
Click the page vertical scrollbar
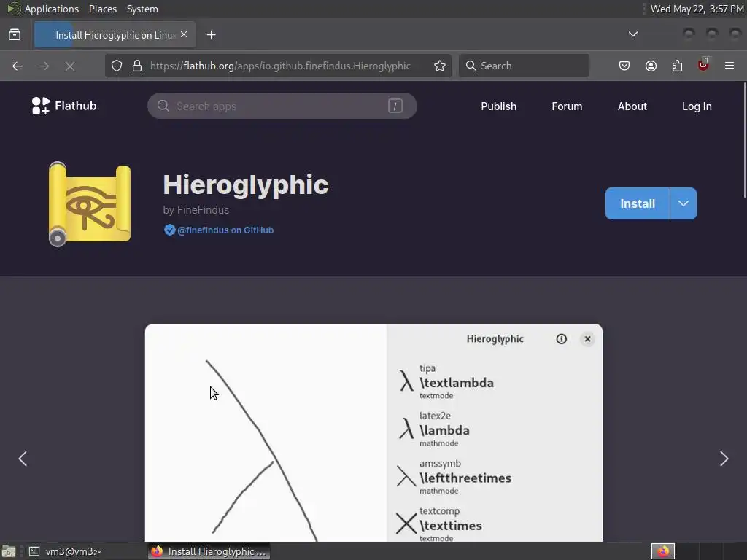tap(745, 140)
